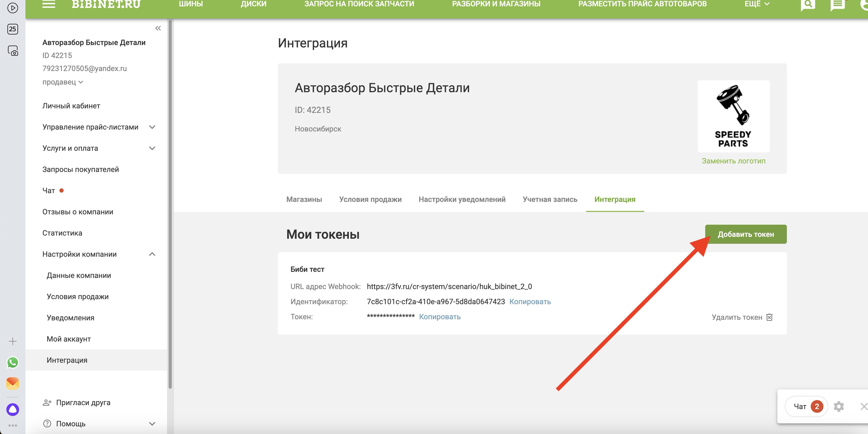
Task: Select the active Интеграция tab
Action: (x=615, y=199)
